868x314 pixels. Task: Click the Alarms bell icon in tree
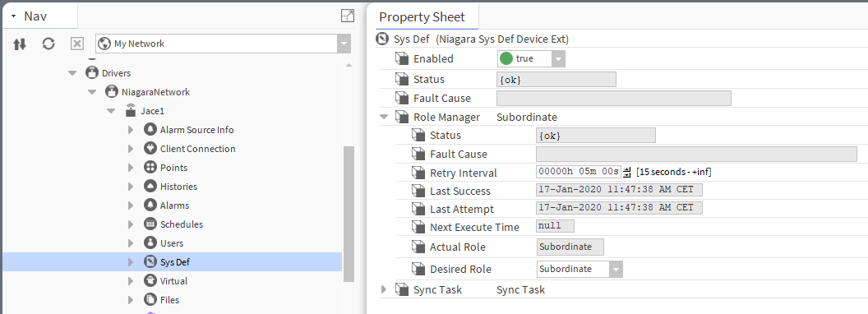(x=150, y=205)
